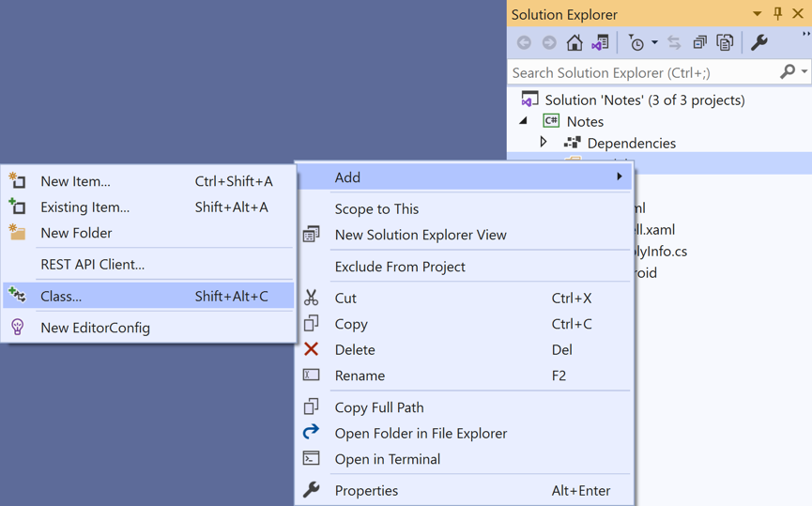Open the Solution Explorer window options dropdown
This screenshot has height=506, width=812.
click(x=758, y=14)
